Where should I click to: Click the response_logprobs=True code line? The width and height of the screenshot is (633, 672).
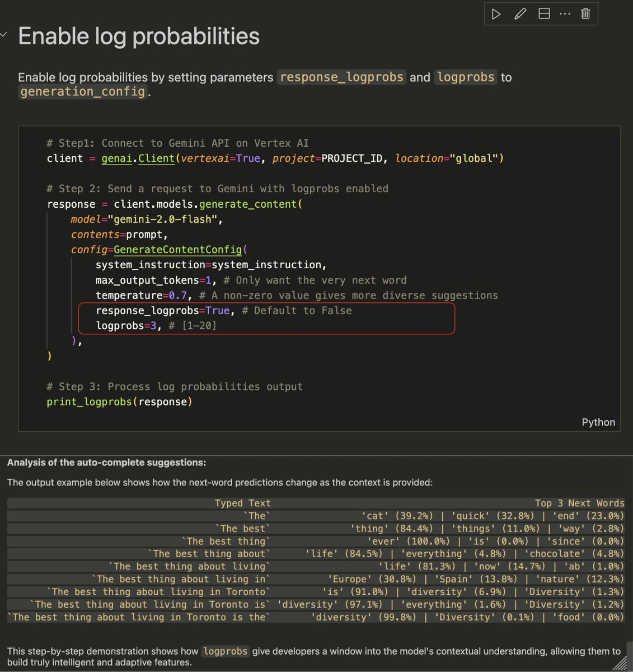point(224,311)
